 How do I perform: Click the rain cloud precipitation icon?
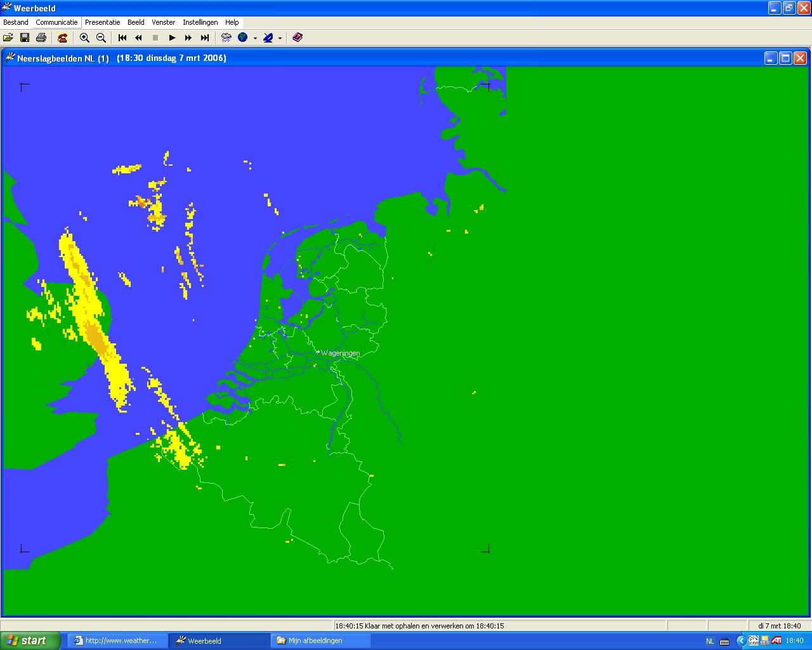(x=226, y=38)
